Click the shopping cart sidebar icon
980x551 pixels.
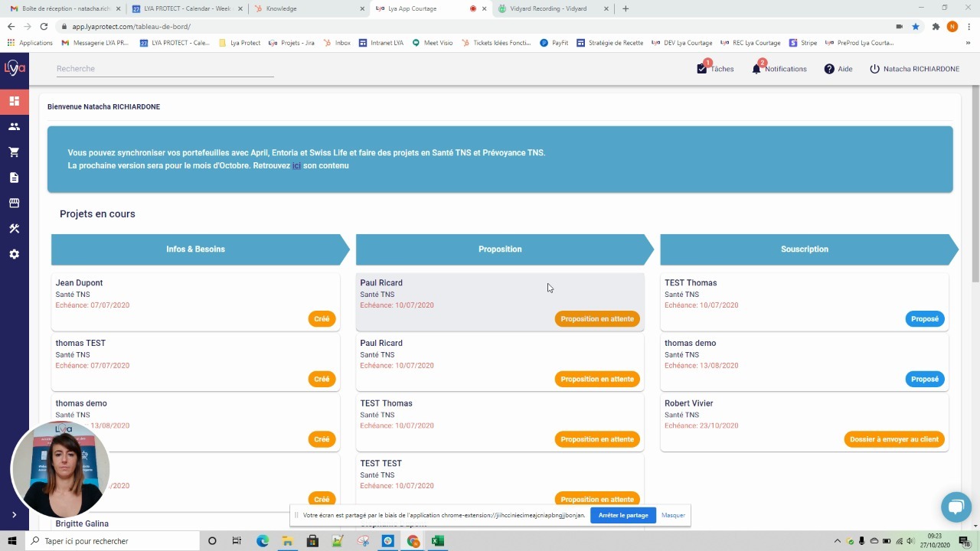click(14, 152)
